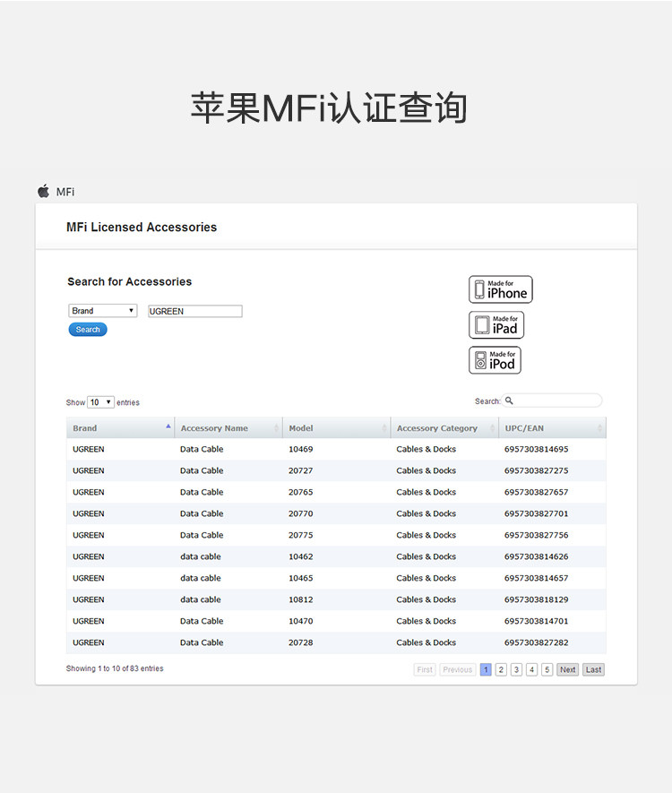Viewport: 672px width, 793px height.
Task: Select model cell 20770
Action: tap(301, 513)
